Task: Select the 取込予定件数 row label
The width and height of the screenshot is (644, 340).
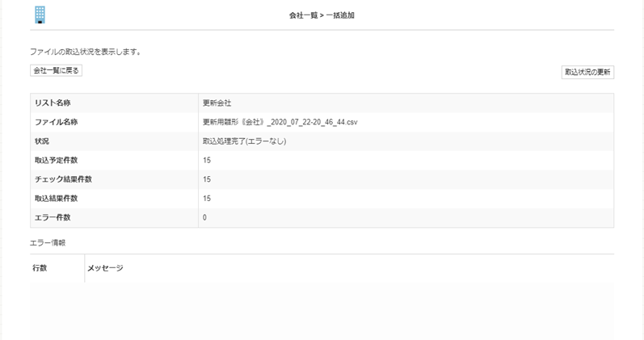Action: pyautogui.click(x=57, y=160)
